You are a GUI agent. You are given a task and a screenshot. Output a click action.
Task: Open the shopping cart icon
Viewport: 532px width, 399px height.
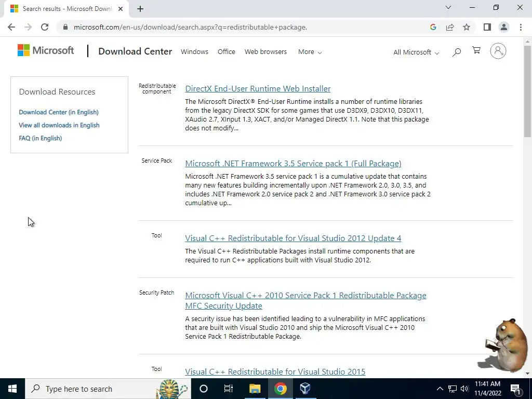pyautogui.click(x=476, y=50)
